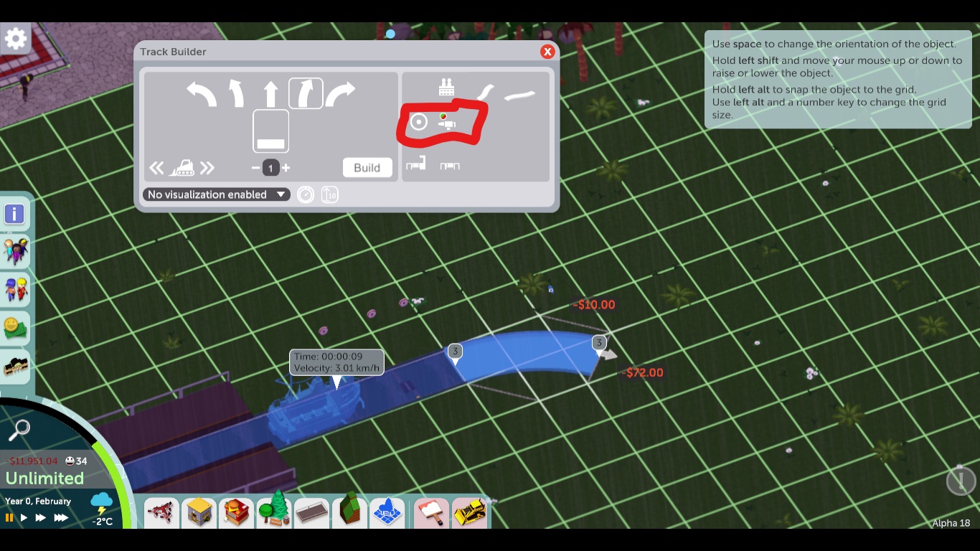Select the sharp right turn track piece
Viewport: 980px width, 551px height.
pyautogui.click(x=340, y=94)
